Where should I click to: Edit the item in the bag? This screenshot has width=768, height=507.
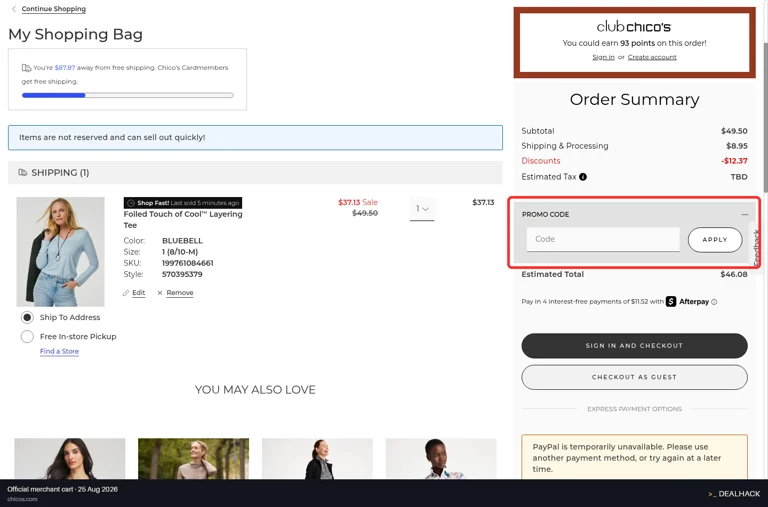(x=139, y=292)
